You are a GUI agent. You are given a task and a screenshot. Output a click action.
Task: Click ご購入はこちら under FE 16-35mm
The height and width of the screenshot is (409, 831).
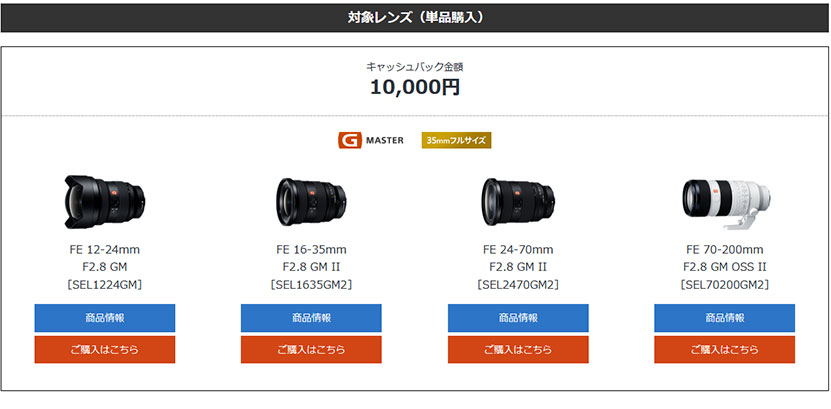pos(311,350)
